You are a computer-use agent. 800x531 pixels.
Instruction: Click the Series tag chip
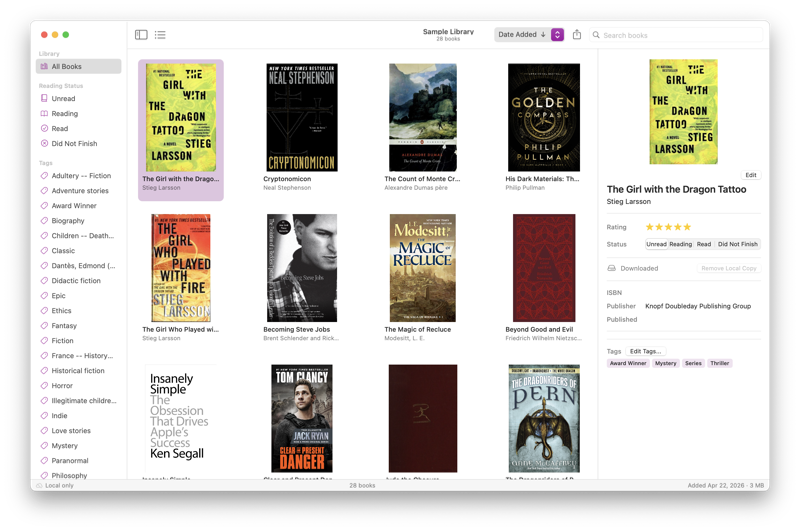coord(693,363)
